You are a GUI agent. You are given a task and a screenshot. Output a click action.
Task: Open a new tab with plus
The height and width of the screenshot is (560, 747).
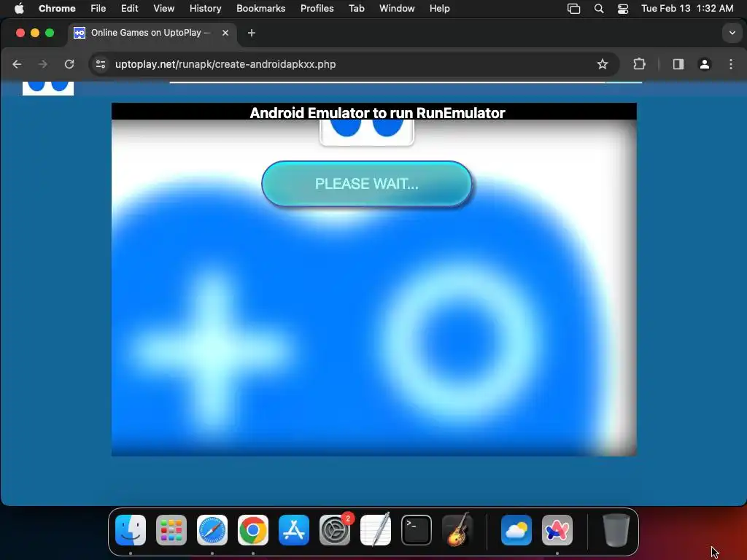click(x=252, y=33)
